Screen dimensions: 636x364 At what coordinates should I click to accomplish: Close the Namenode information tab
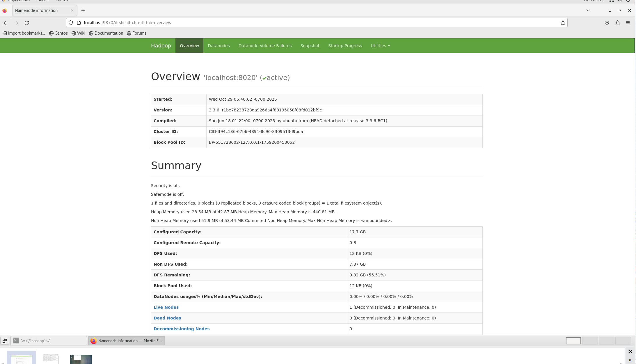tap(72, 10)
